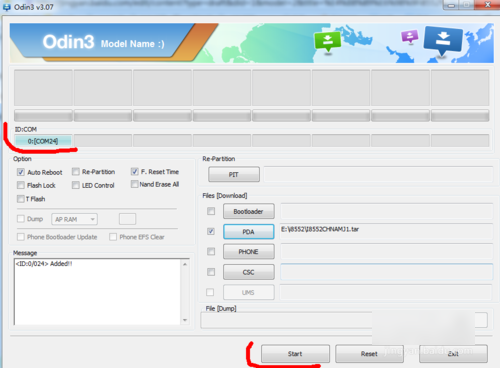Click the '<ID:0/024> Added!!' message line
Screen dimensions: 500x368
click(x=44, y=264)
